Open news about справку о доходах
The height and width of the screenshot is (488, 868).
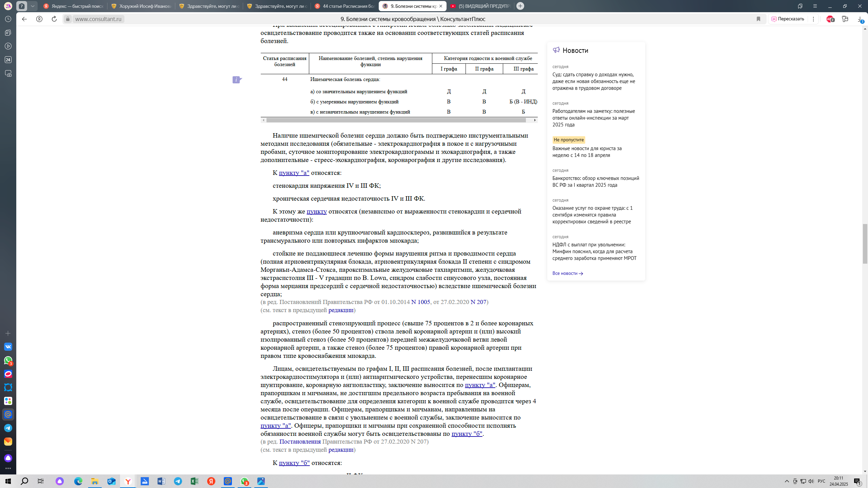pos(594,81)
